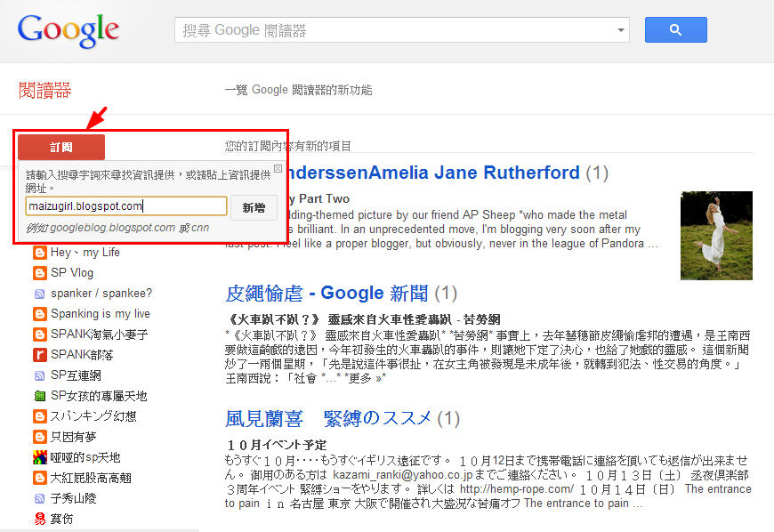Click the Blogger icon beside Spanking is my live
Viewport: 774px width, 532px height.
point(39,314)
